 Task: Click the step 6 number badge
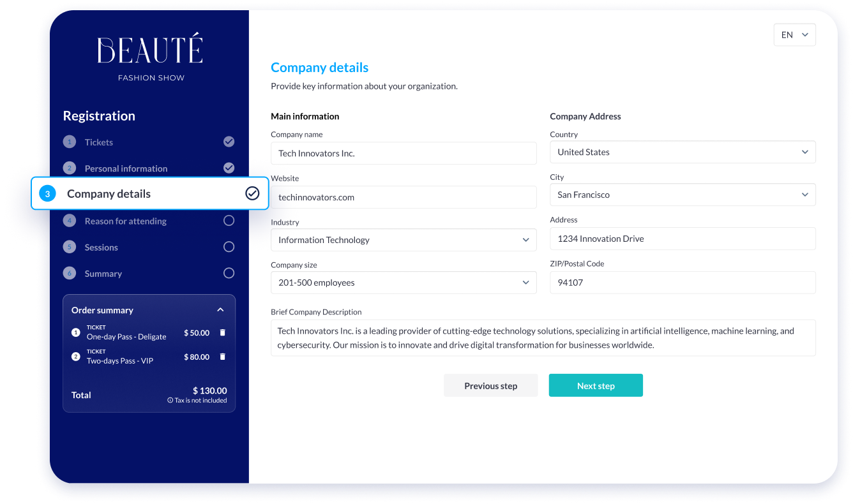click(70, 273)
